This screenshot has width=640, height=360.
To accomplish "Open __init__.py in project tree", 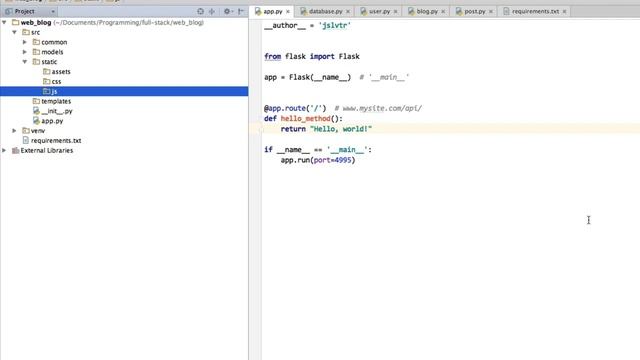I will point(57,111).
